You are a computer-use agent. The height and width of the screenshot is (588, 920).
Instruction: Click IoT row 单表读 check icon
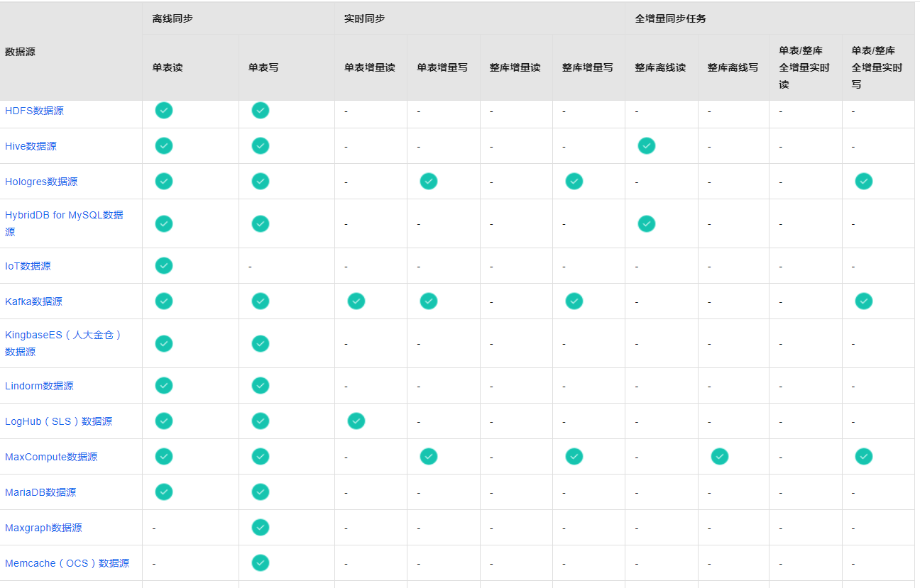(x=164, y=265)
